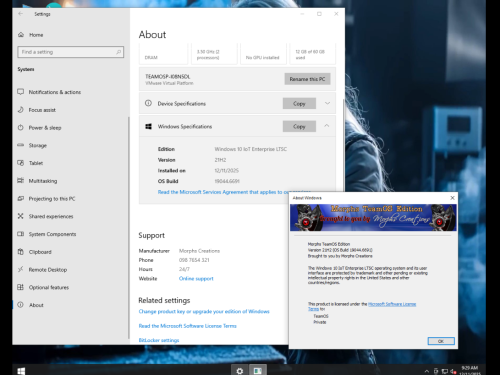Click OK in About Windows dialog

tap(441, 341)
